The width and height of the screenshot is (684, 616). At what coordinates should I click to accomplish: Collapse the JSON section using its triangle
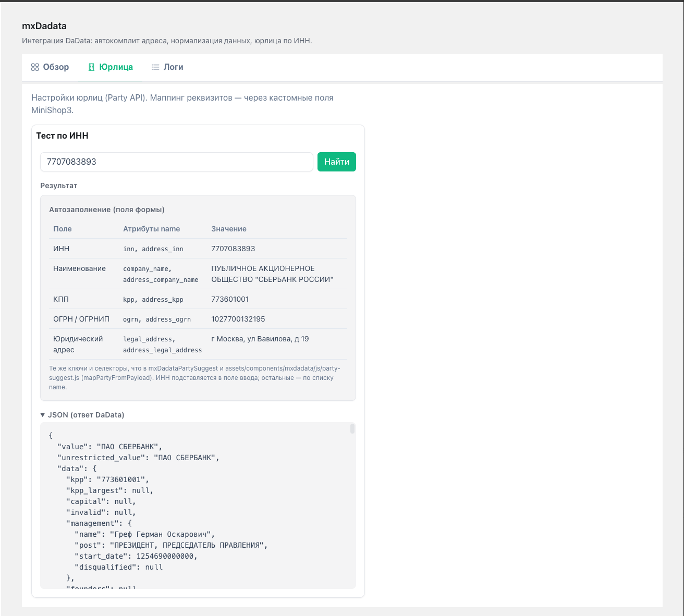(x=43, y=415)
